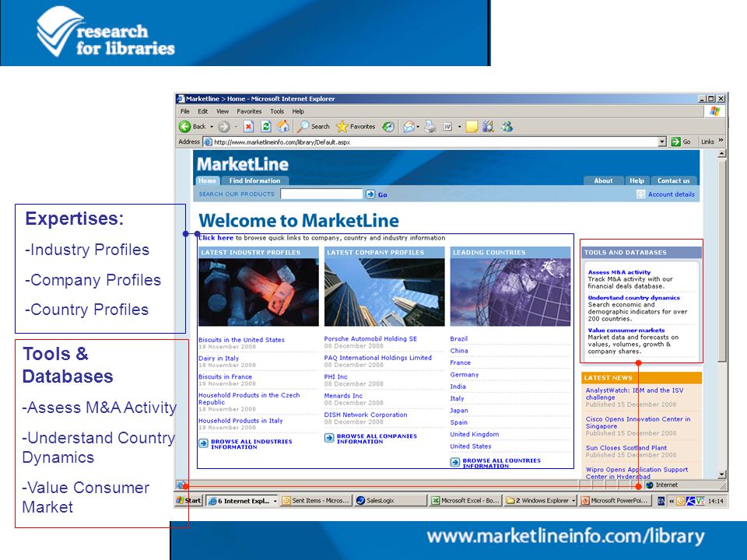This screenshot has height=560, width=747.
Task: Open the View menu
Action: click(223, 111)
